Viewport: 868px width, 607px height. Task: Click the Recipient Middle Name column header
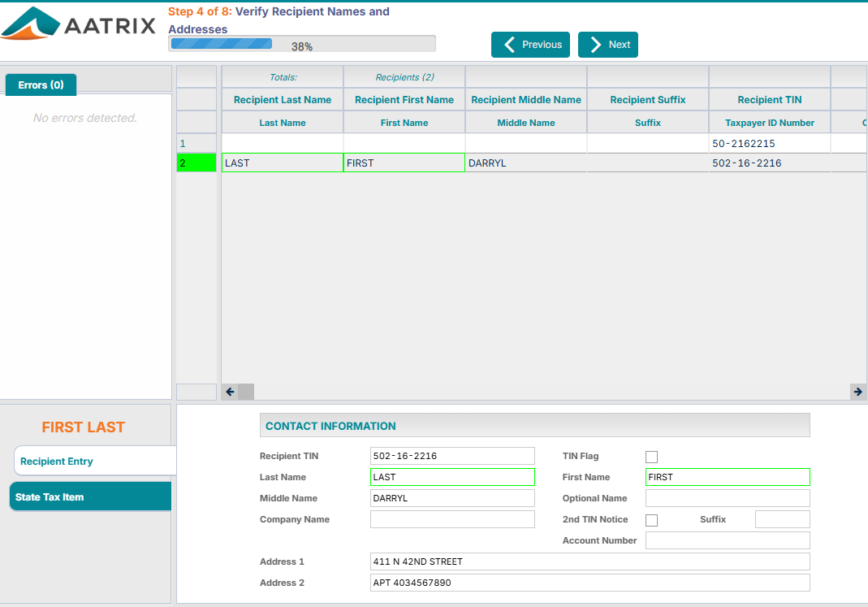tap(526, 100)
